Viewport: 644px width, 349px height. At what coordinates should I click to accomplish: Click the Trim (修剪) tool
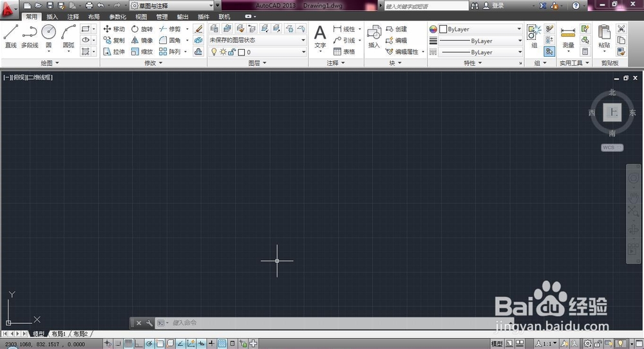pos(170,29)
